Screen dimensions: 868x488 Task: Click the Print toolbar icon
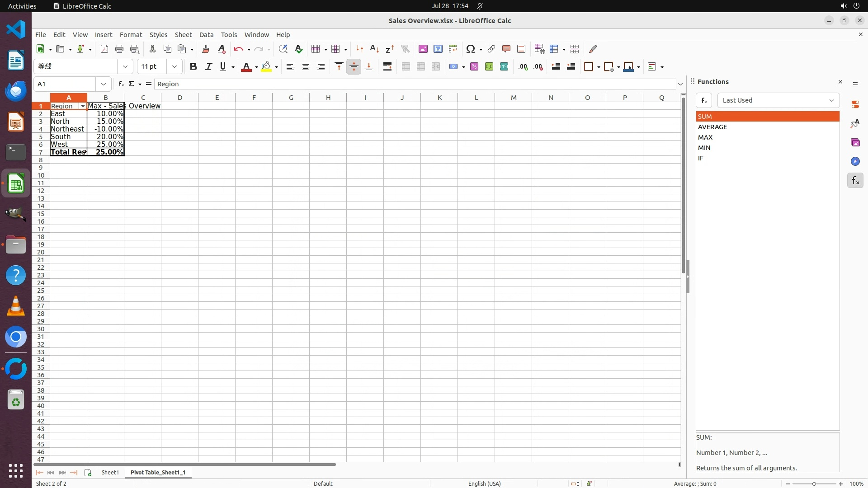(x=119, y=49)
